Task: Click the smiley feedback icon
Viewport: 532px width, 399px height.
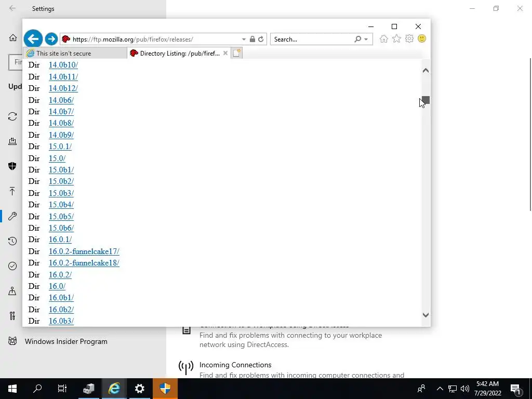Action: pos(422,38)
